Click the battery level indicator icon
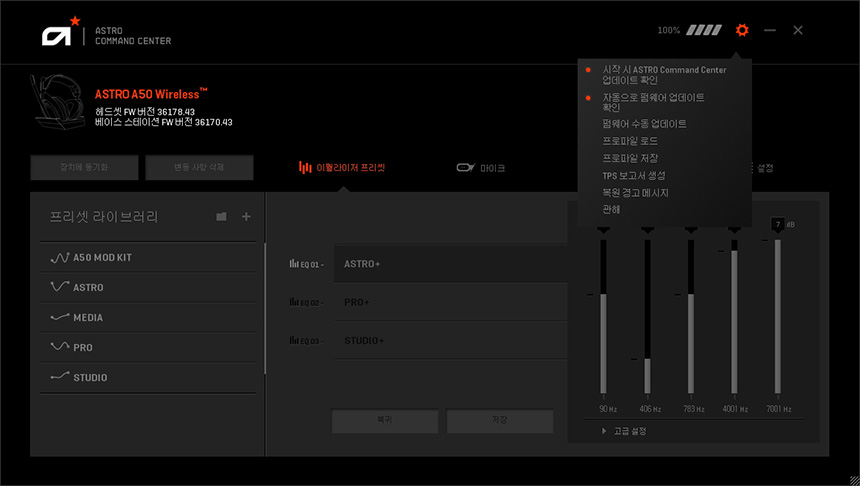The width and height of the screenshot is (860, 486). [x=704, y=30]
